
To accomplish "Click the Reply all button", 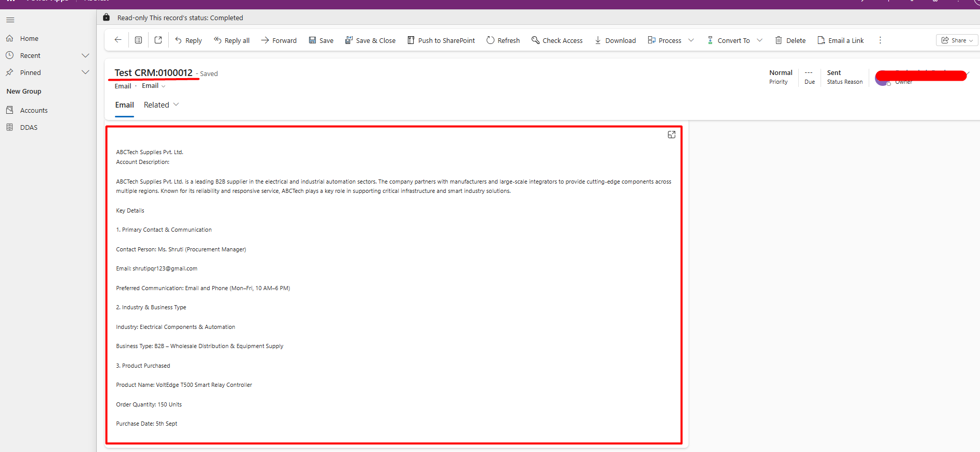I will point(231,40).
